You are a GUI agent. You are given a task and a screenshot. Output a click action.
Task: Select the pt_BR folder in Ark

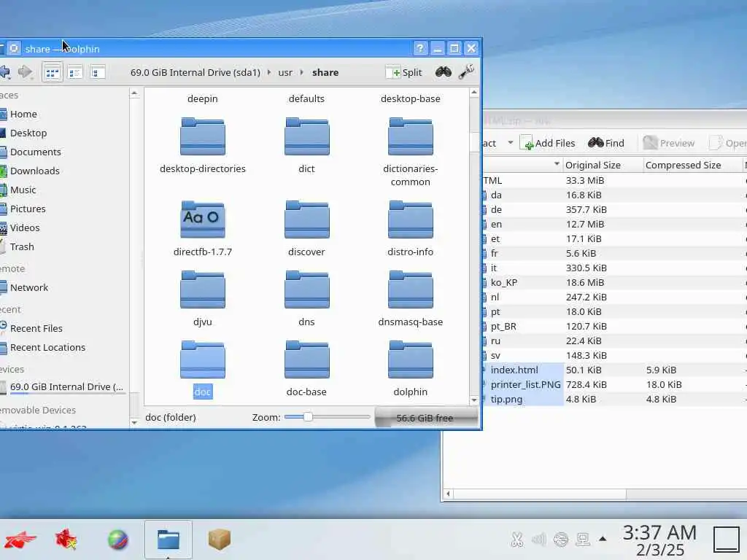503,327
